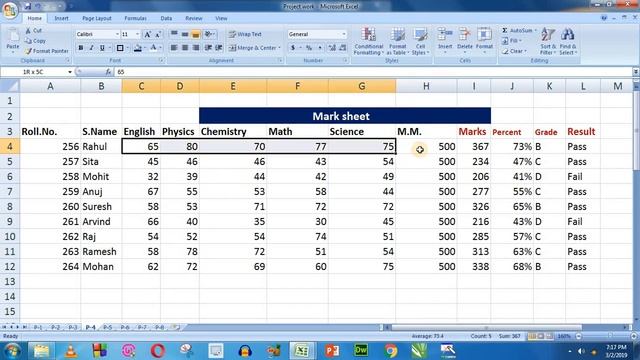Toggle Wrap Text
This screenshot has height=360, width=640.
[245, 34]
